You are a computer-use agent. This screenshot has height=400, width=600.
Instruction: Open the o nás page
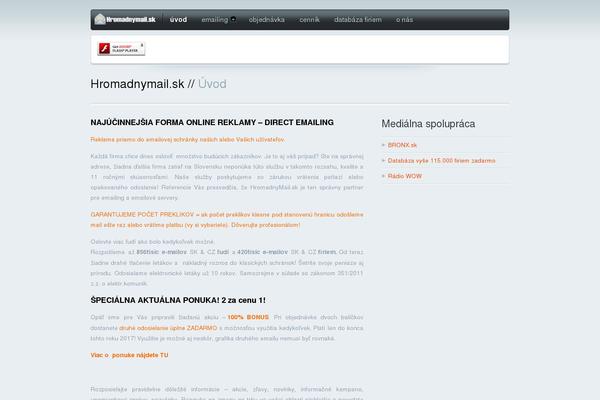[x=404, y=20]
